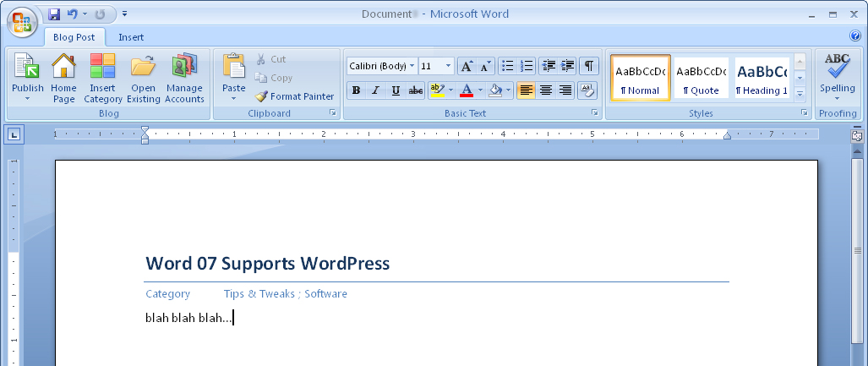
Task: Open the Office button menu
Action: pos(22,23)
